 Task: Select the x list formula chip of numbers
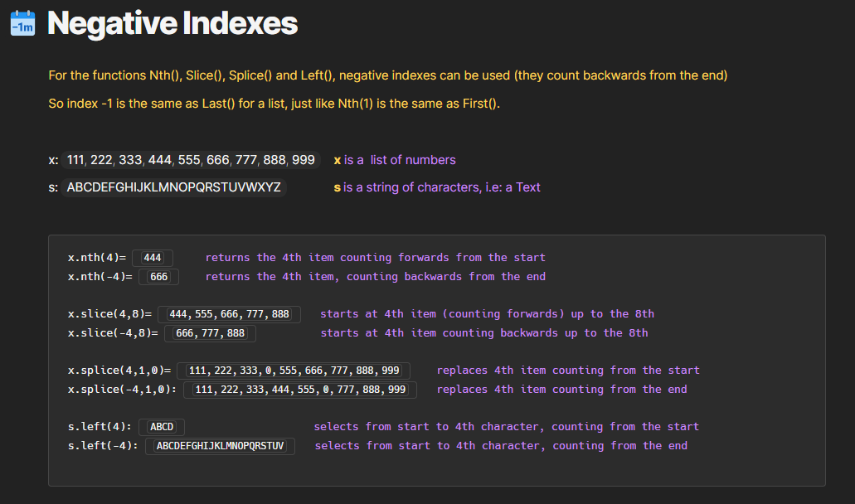pos(190,160)
